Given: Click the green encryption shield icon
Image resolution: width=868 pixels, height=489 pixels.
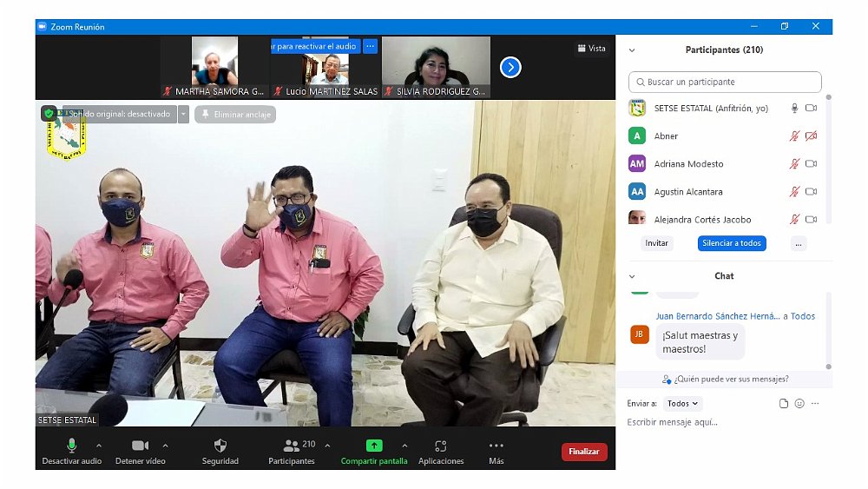Looking at the screenshot, I should click(x=49, y=113).
